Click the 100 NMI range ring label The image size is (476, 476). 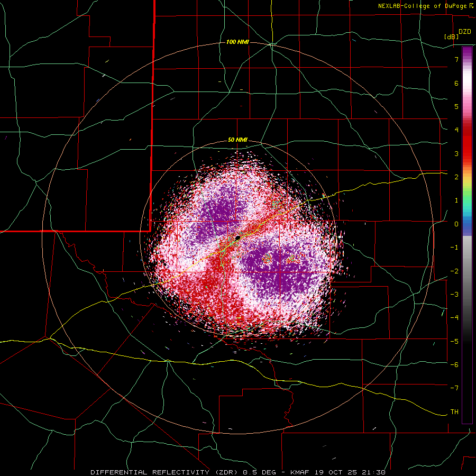coord(237,42)
